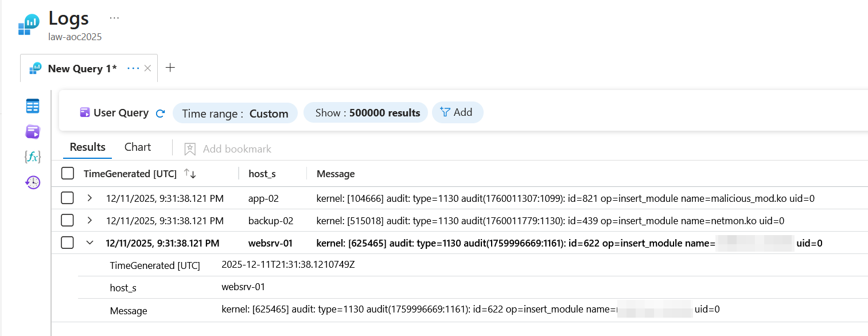
Task: Open a new query tab with the plus icon
Action: click(170, 67)
